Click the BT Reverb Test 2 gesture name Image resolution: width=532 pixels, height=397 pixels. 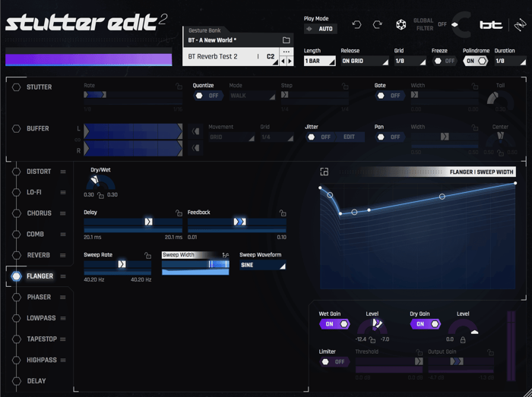point(213,57)
